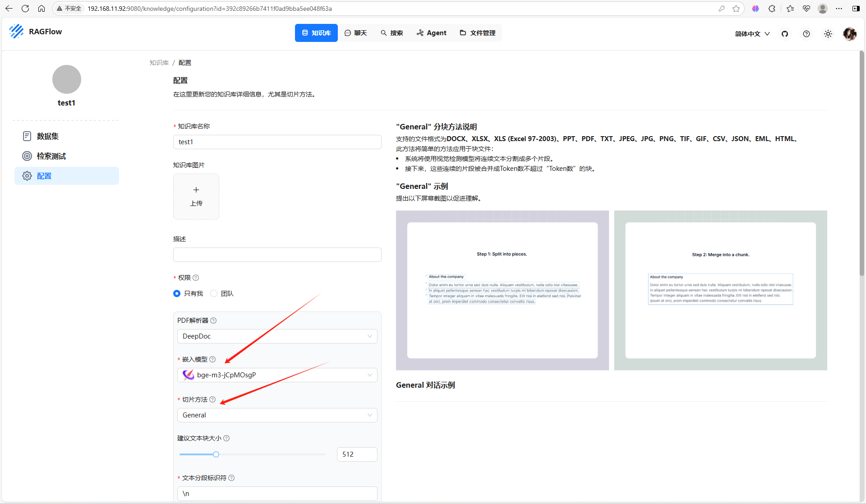Switch to the Agent tab
This screenshot has height=504, width=866.
pyautogui.click(x=432, y=33)
